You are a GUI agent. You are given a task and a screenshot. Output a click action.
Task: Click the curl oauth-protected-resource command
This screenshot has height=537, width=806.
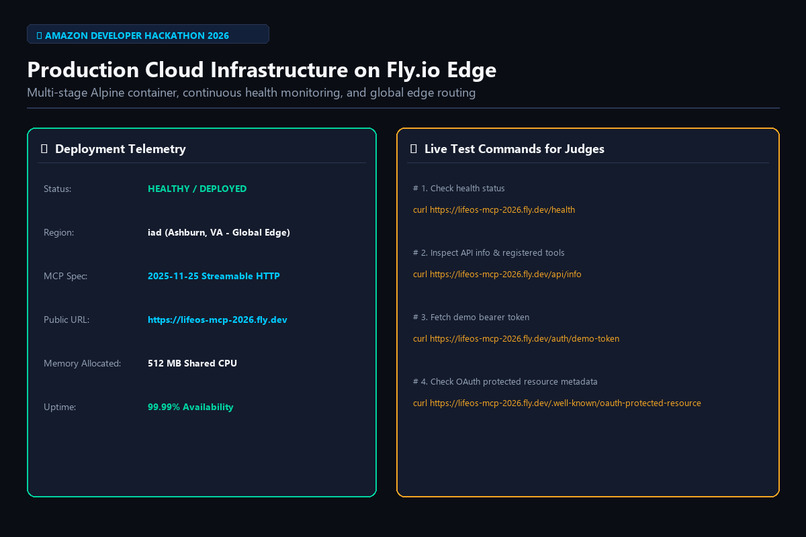pyautogui.click(x=557, y=403)
